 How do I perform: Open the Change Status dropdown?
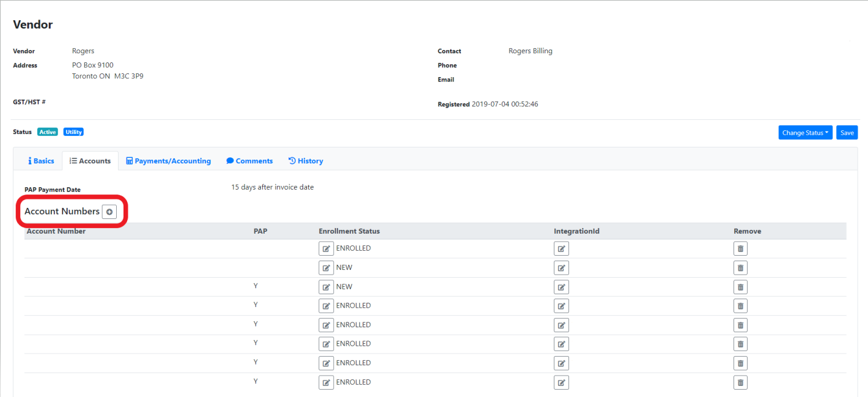[x=805, y=133]
